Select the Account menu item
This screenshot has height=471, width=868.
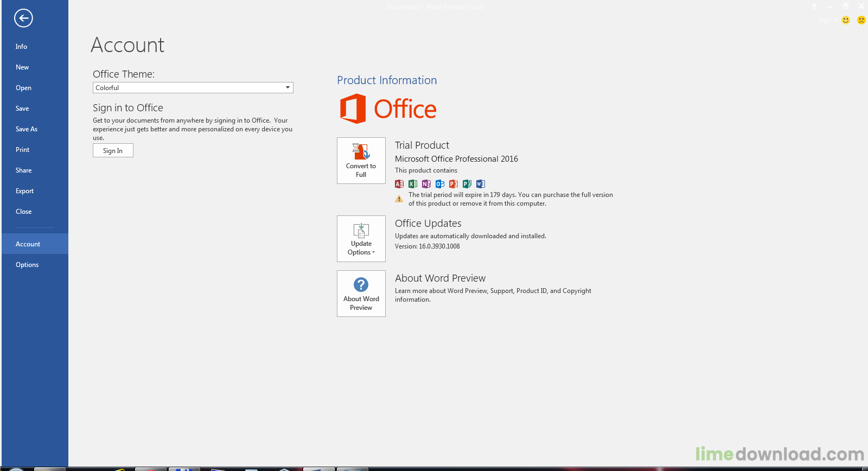[x=35, y=244]
